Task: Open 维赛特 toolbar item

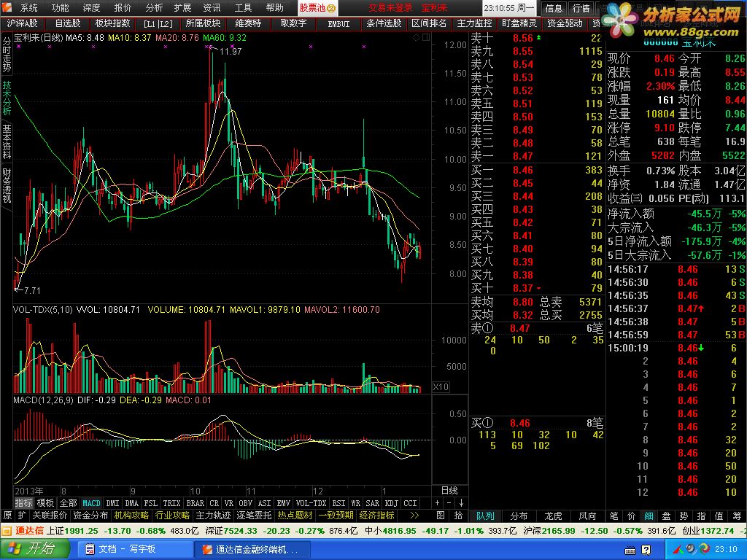Action: [x=248, y=23]
